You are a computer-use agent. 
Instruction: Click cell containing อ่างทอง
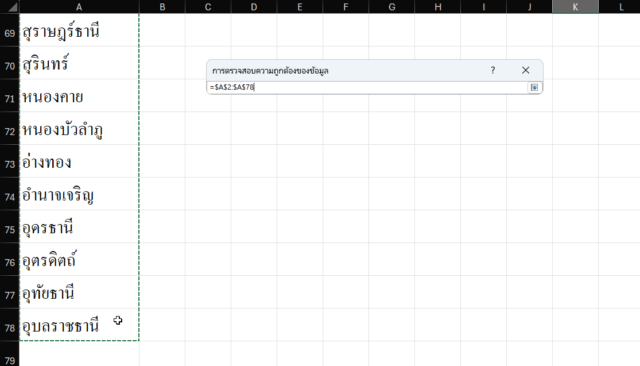tap(79, 161)
